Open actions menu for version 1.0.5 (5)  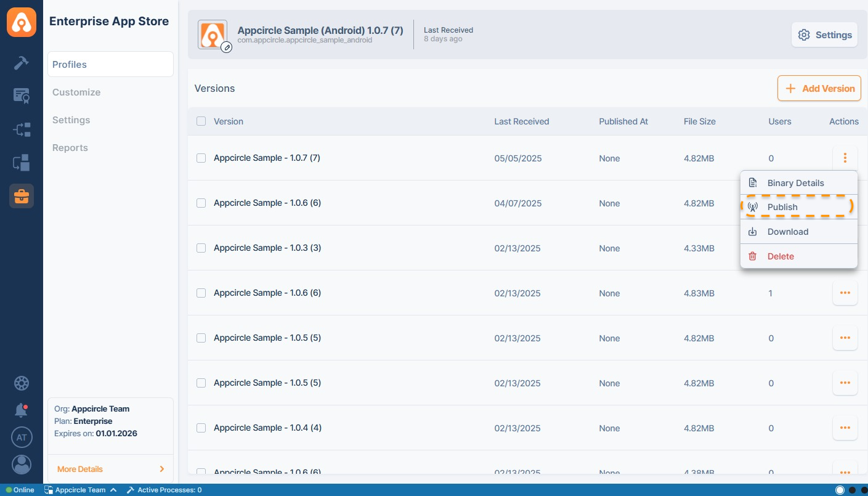(x=845, y=338)
